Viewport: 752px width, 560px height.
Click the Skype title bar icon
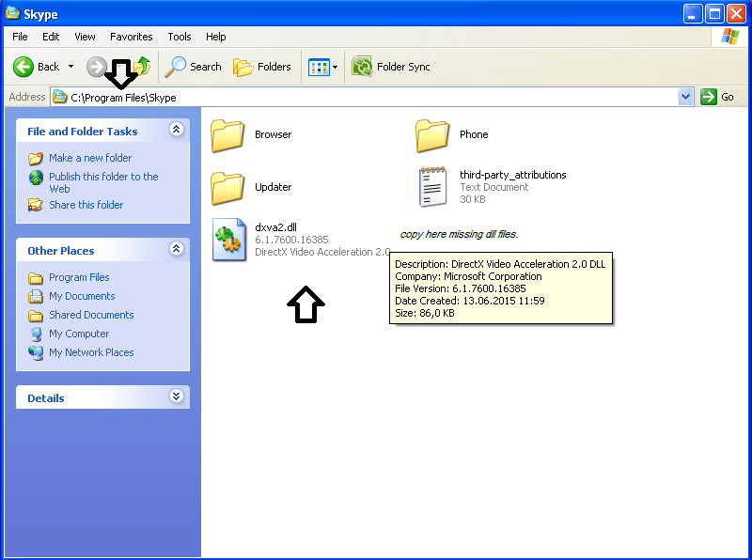pos(12,13)
